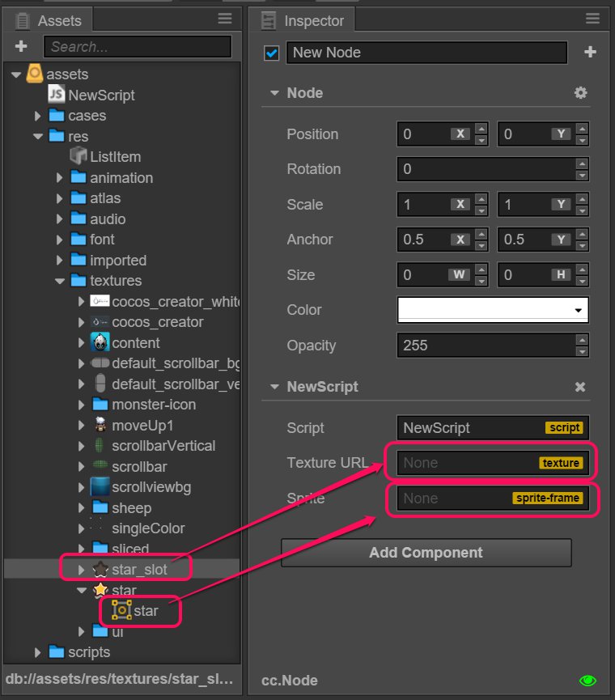Click the Node settings gear icon
Screen dimensions: 615x700
580,93
